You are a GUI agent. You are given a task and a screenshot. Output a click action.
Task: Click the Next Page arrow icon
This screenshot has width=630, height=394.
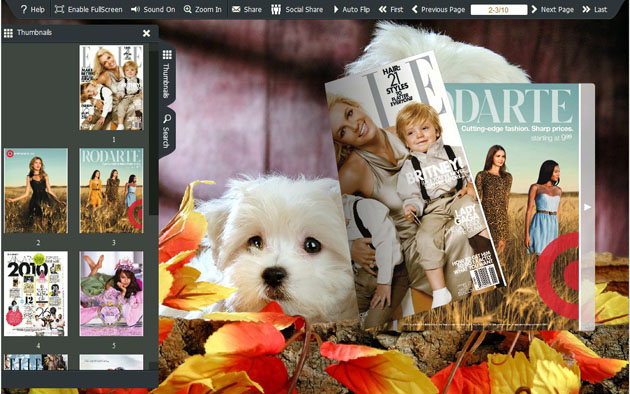click(x=534, y=9)
